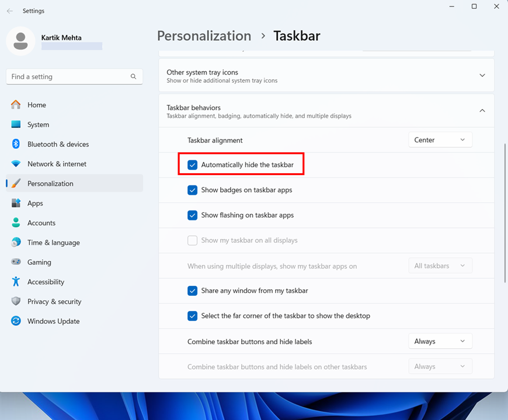Click the Taskbar breadcrumb heading
This screenshot has height=420, width=508.
click(x=297, y=36)
